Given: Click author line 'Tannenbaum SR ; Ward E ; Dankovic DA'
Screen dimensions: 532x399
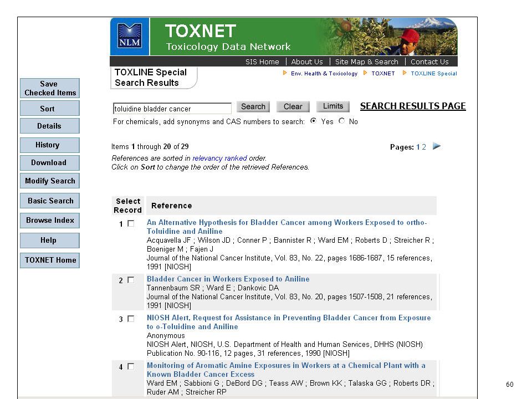Looking at the screenshot, I should tap(213, 288).
